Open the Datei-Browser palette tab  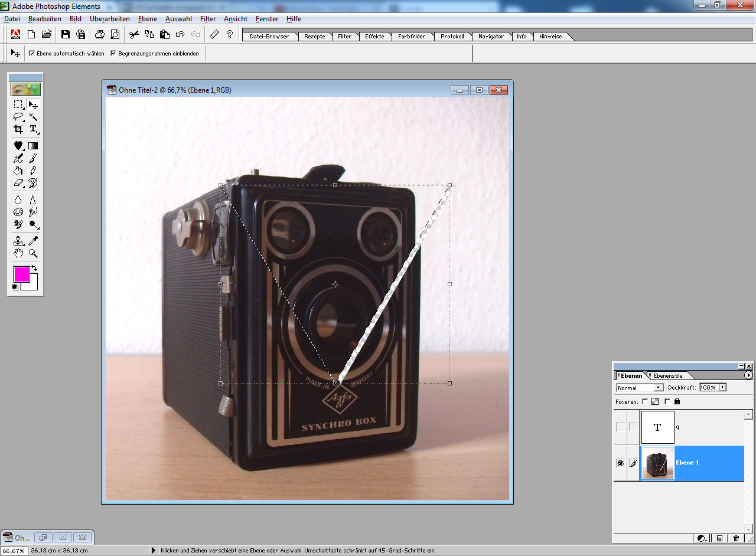click(269, 37)
